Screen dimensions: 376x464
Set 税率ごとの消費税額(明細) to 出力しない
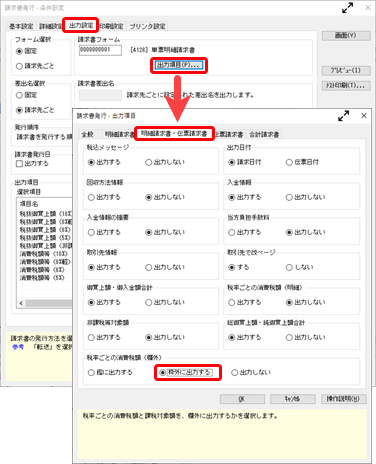pyautogui.click(x=306, y=303)
